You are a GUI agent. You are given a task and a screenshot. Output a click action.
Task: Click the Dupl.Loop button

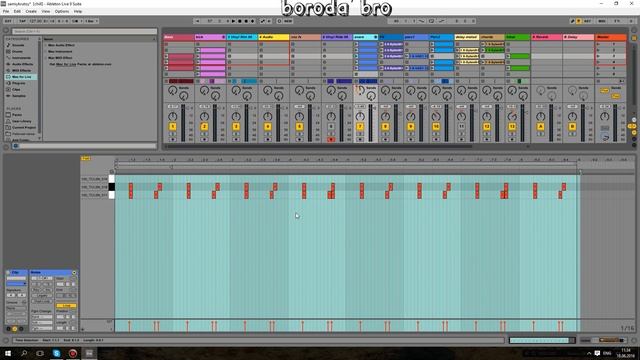coord(42,301)
